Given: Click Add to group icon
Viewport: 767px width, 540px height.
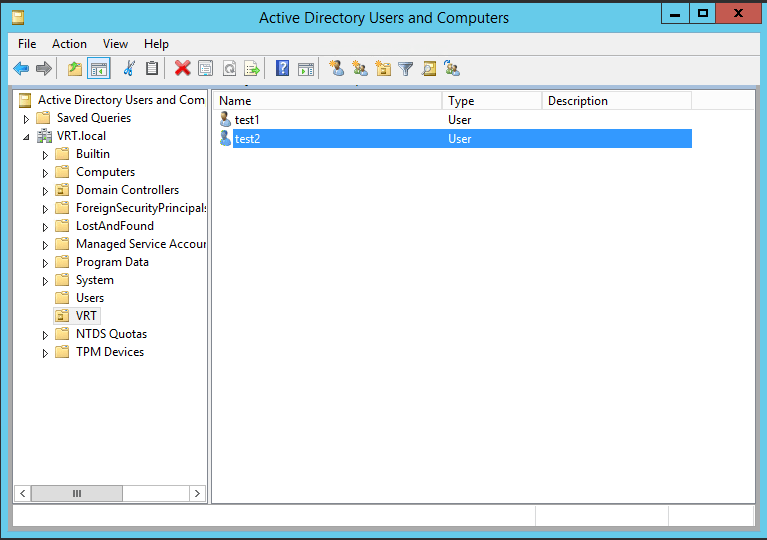Looking at the screenshot, I should (x=452, y=68).
